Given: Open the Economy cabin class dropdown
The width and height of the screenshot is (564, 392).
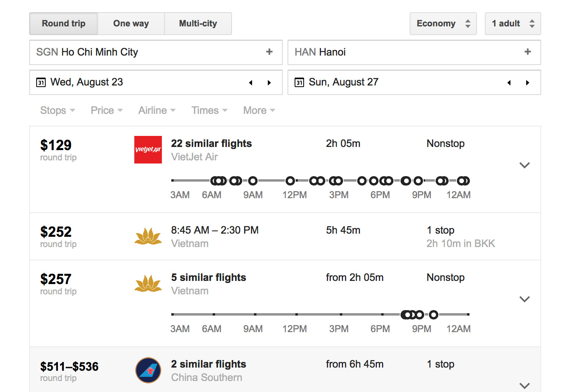Looking at the screenshot, I should (x=443, y=24).
